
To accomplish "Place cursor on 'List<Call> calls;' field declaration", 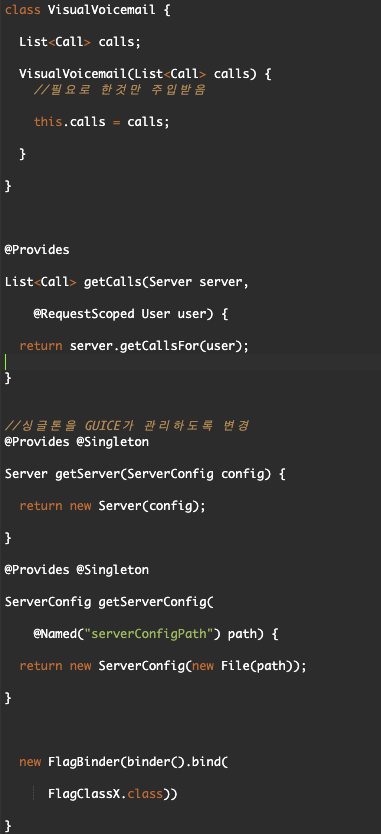I will [x=80, y=42].
